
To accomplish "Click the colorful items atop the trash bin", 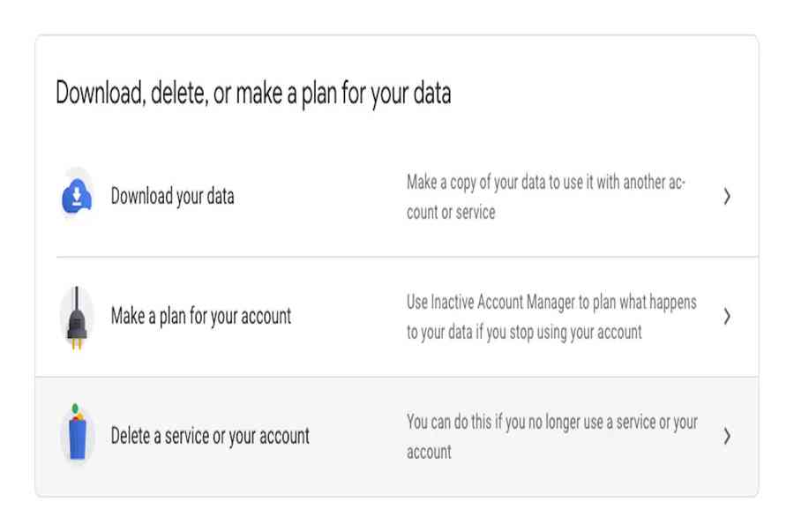I will tap(77, 411).
